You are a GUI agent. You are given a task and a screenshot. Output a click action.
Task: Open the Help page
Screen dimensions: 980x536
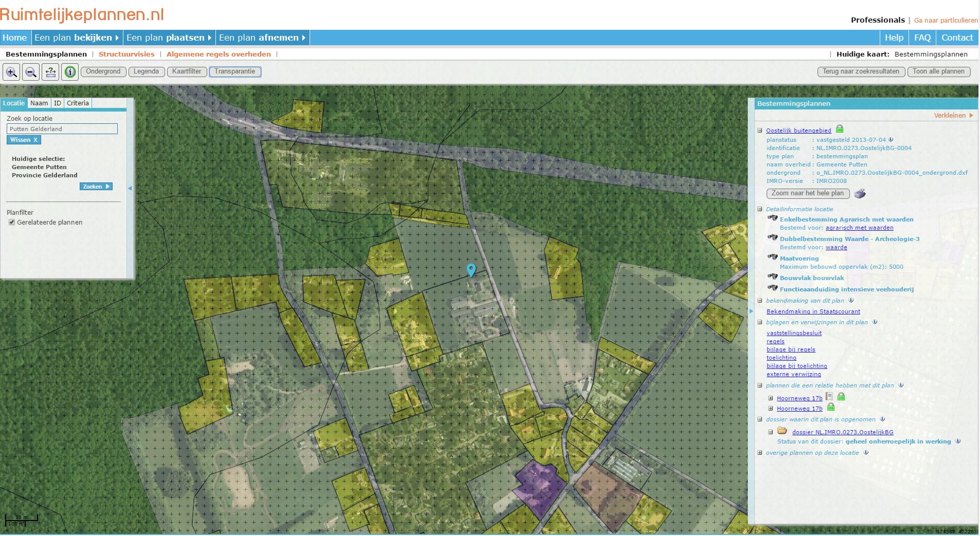click(894, 38)
